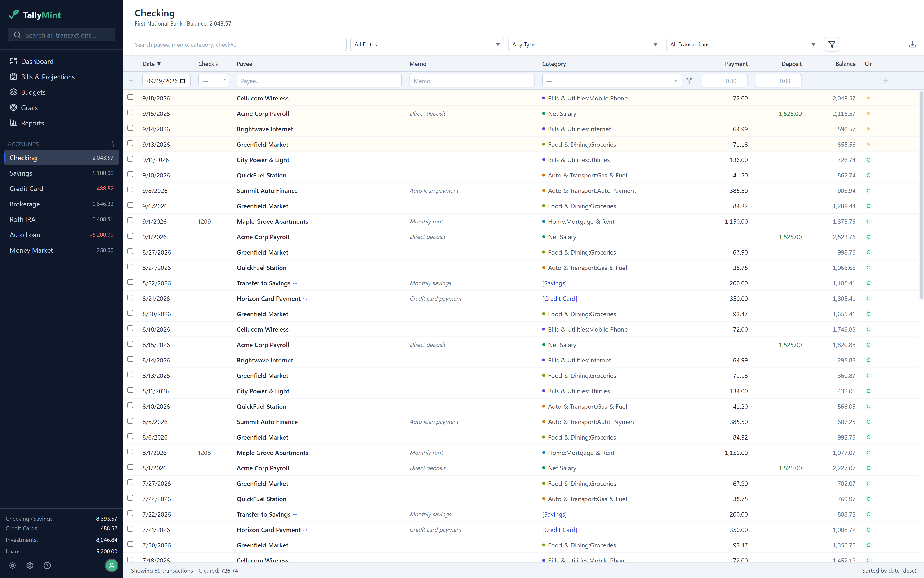
Task: Toggle cleared mark on 9/8/2026 Summit Auto Finance
Action: click(868, 190)
